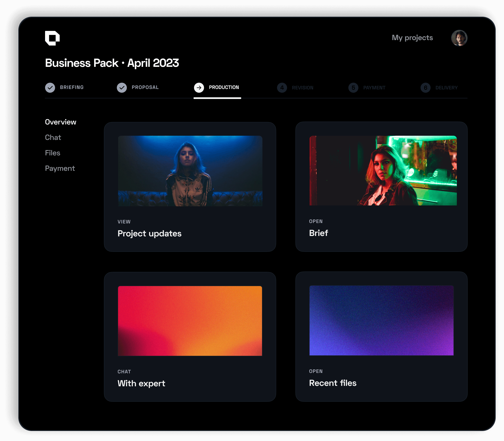Click the Brief card neon portrait thumbnail
The width and height of the screenshot is (504, 441).
pyautogui.click(x=383, y=171)
